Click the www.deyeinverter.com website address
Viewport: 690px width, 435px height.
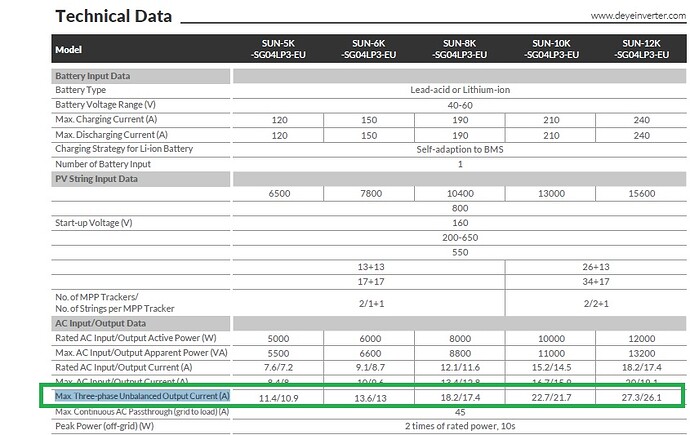(638, 15)
